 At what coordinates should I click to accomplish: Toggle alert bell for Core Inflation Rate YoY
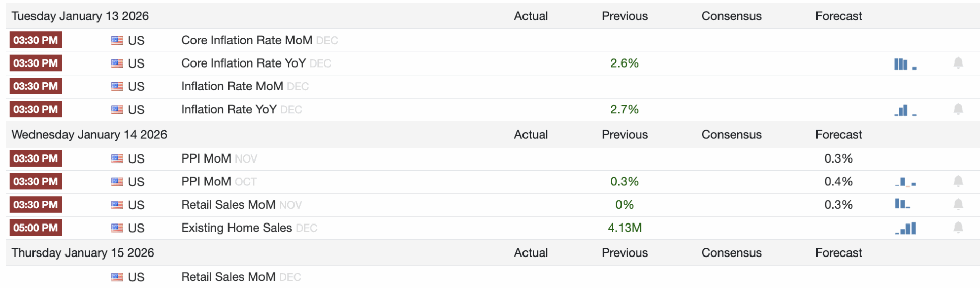(958, 63)
